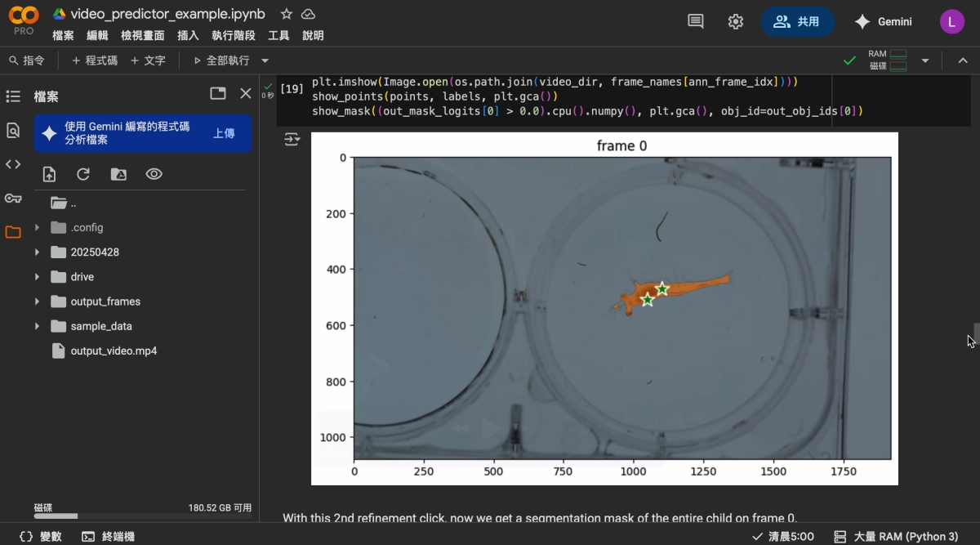This screenshot has width=980, height=545.
Task: Click the mount Google Drive icon
Action: (118, 174)
